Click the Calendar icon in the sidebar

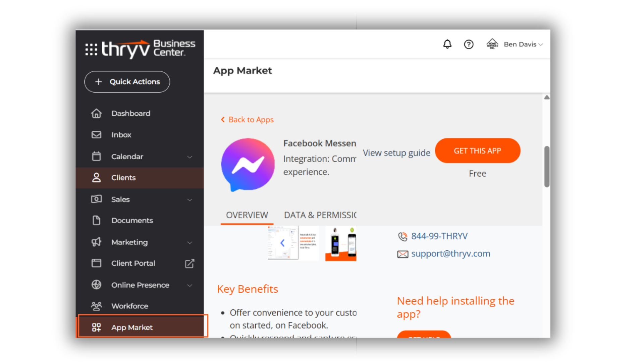point(96,156)
